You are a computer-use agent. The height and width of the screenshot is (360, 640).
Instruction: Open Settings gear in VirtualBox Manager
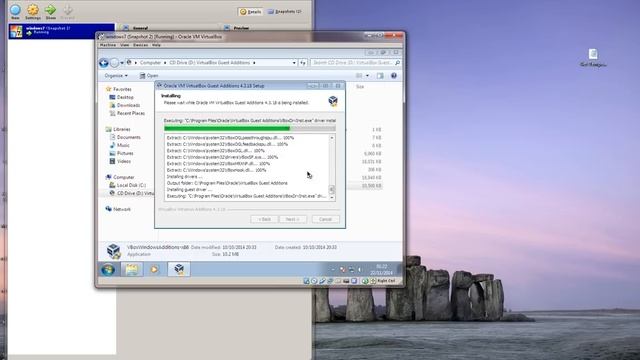coord(33,10)
